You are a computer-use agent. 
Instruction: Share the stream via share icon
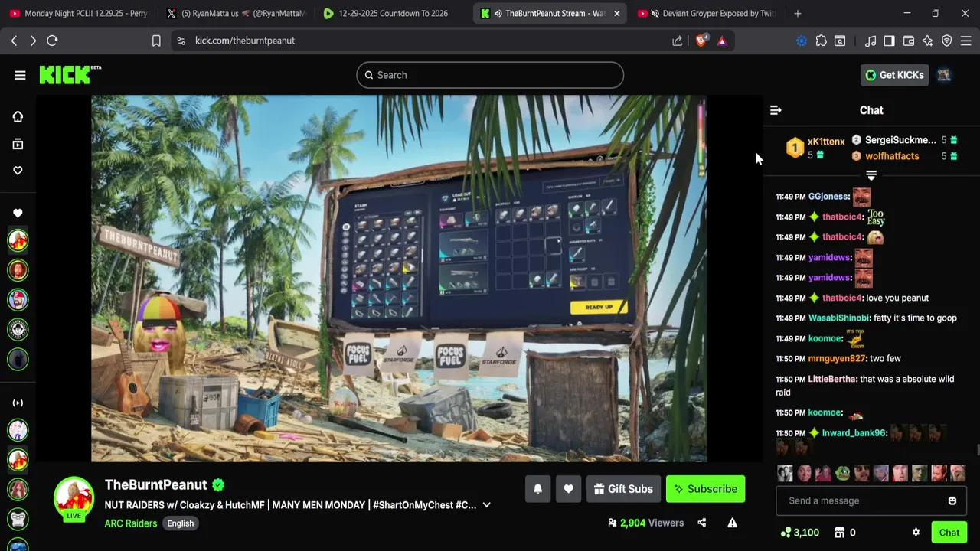701,523
